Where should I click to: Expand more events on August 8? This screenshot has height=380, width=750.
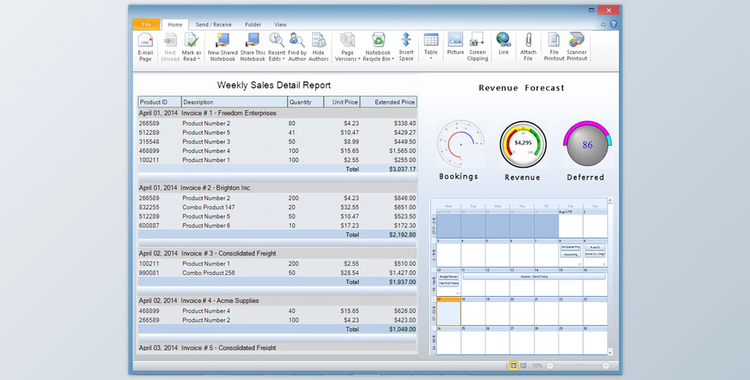click(x=579, y=264)
